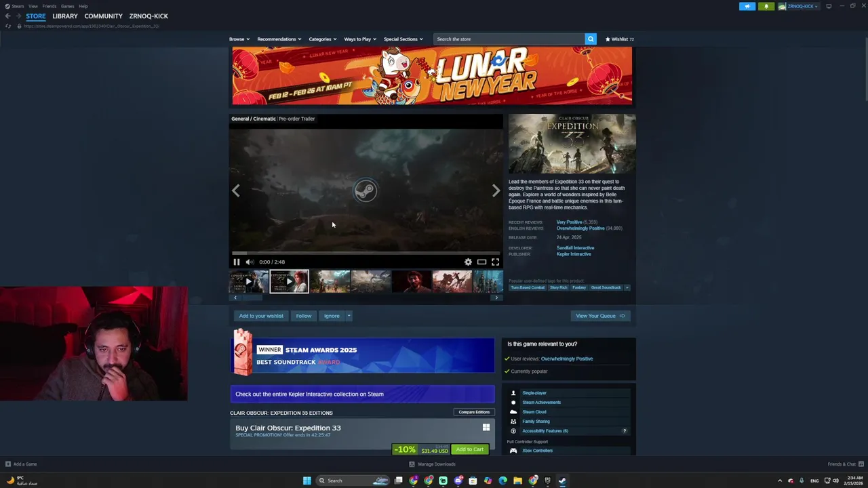Open Steam announcements megaphone button

click(x=747, y=6)
